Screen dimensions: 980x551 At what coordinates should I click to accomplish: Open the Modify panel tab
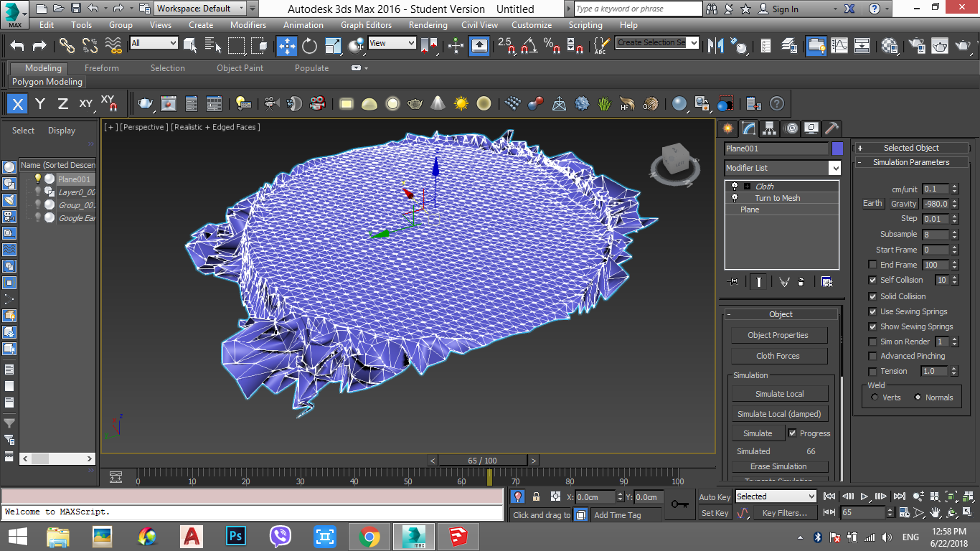pyautogui.click(x=749, y=128)
